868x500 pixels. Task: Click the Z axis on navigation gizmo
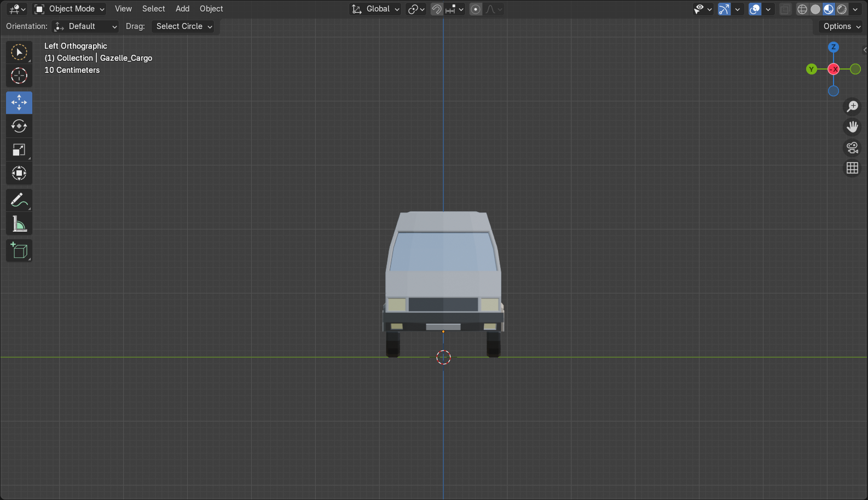coord(834,47)
